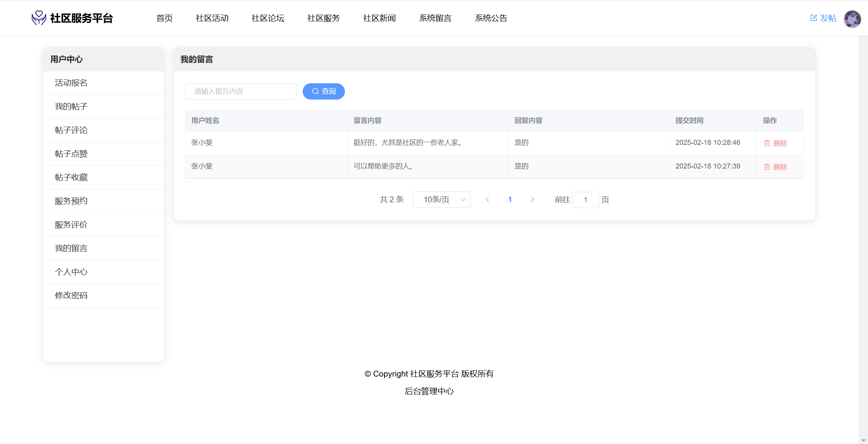Click the magnifier 查询 search button

pos(324,91)
